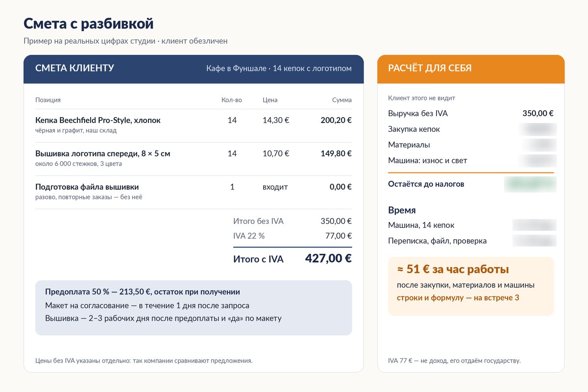Select the note "около 6 000 стежков, 3 цвета"
588x392 pixels.
[x=78, y=164]
